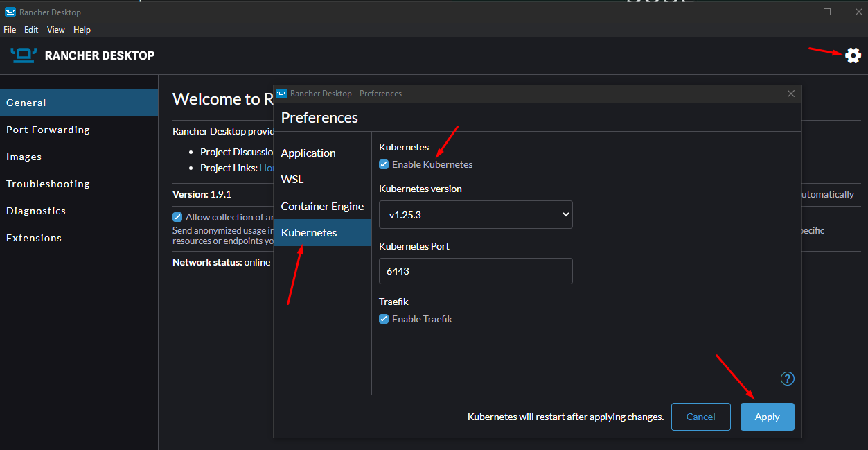Open the File menu
Viewport: 868px width, 450px height.
pyautogui.click(x=10, y=30)
